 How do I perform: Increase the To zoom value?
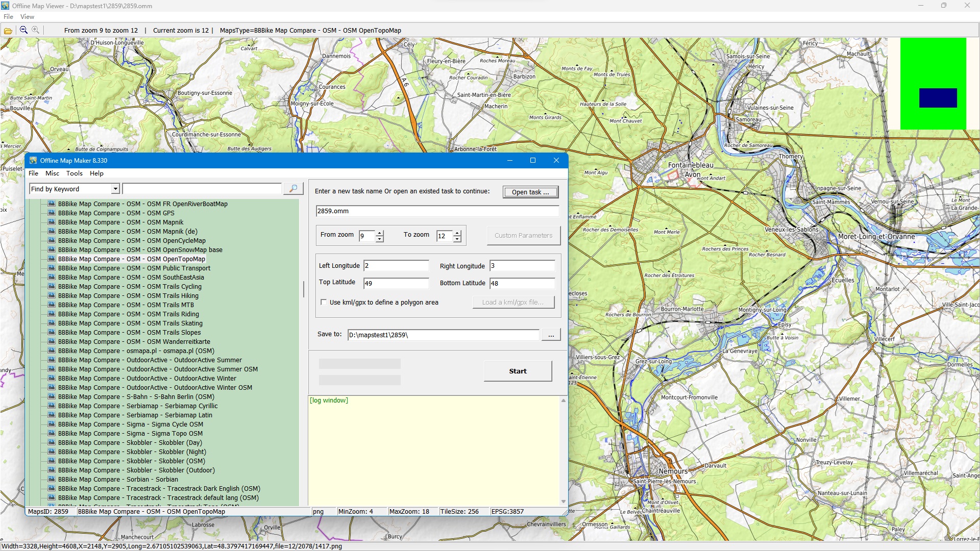457,233
